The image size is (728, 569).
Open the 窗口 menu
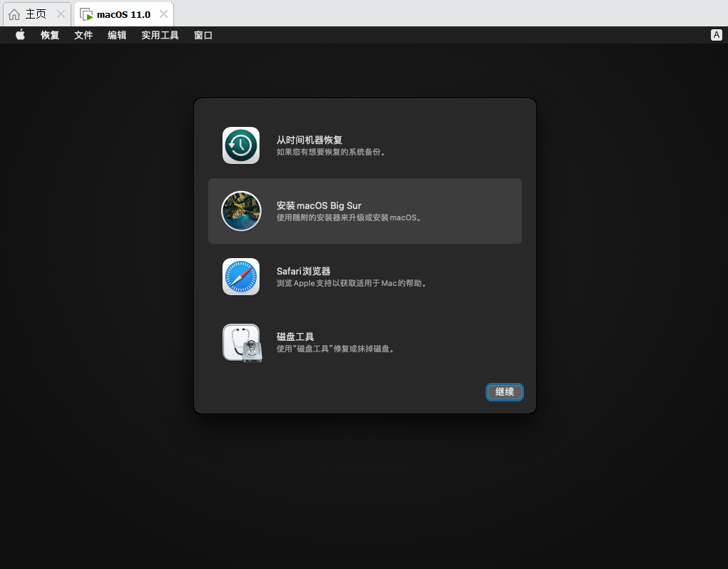coord(203,35)
